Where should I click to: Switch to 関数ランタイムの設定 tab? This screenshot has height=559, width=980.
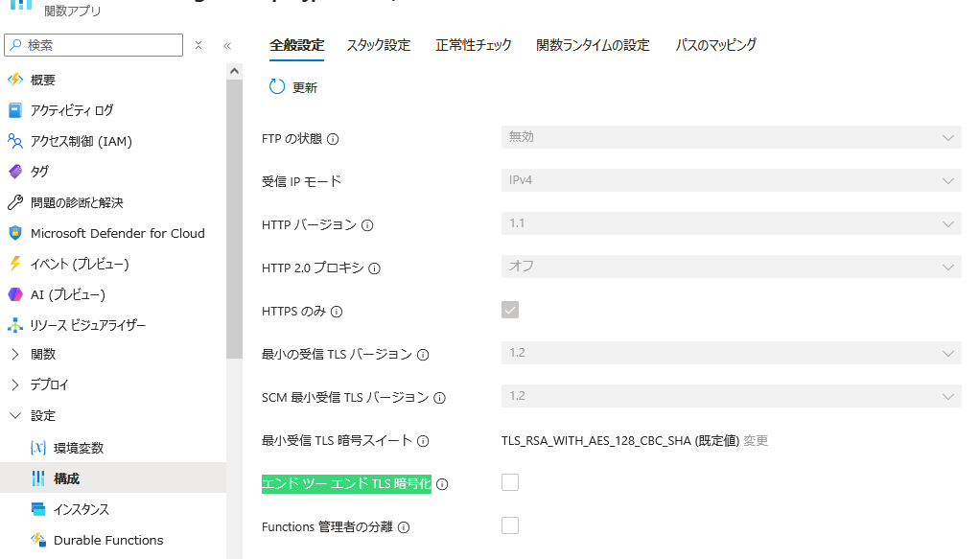pos(594,45)
